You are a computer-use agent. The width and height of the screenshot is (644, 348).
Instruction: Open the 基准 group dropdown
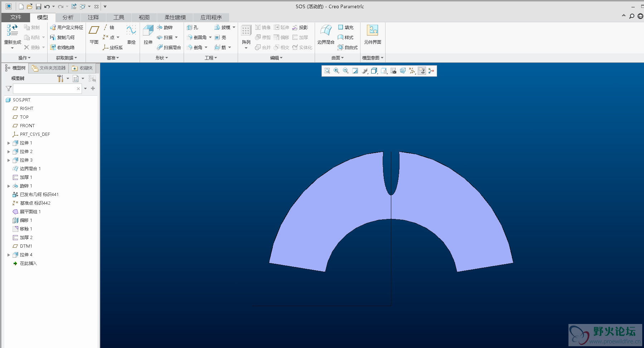point(113,58)
